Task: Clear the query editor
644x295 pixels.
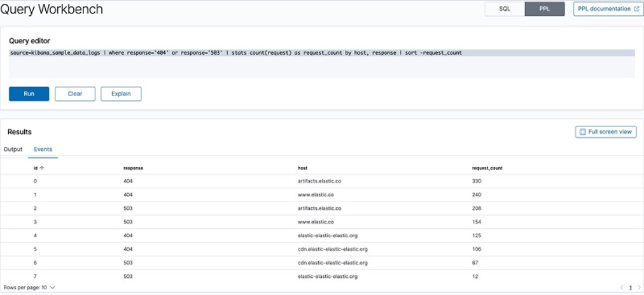Action: tap(75, 93)
